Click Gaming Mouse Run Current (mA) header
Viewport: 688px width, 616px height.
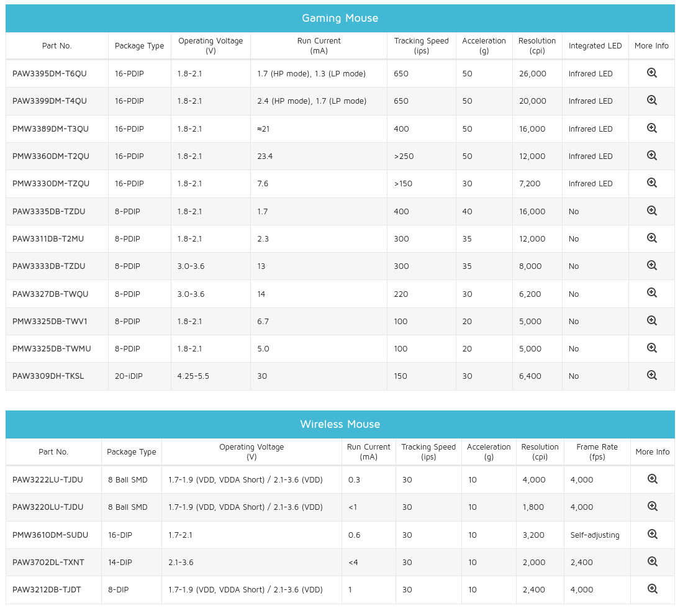point(319,45)
